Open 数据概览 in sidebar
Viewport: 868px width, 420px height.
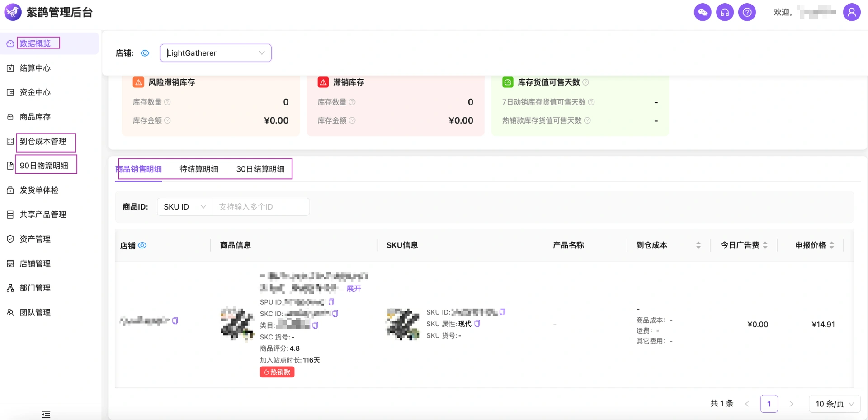[50, 43]
